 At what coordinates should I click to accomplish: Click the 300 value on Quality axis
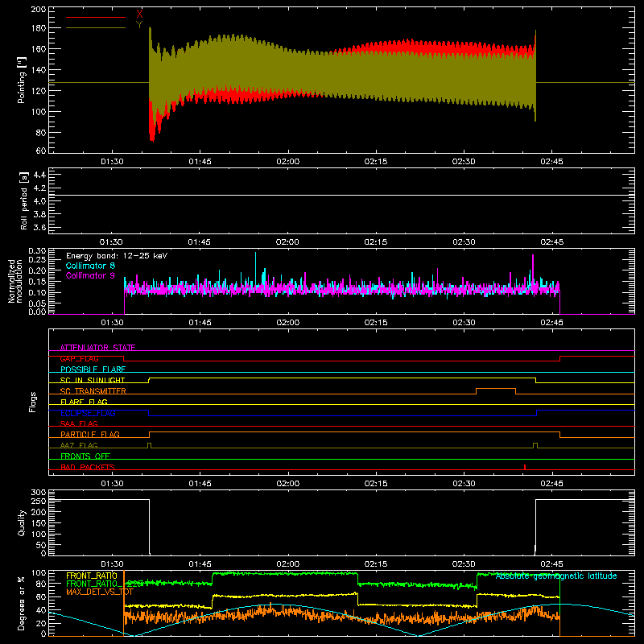[x=39, y=492]
